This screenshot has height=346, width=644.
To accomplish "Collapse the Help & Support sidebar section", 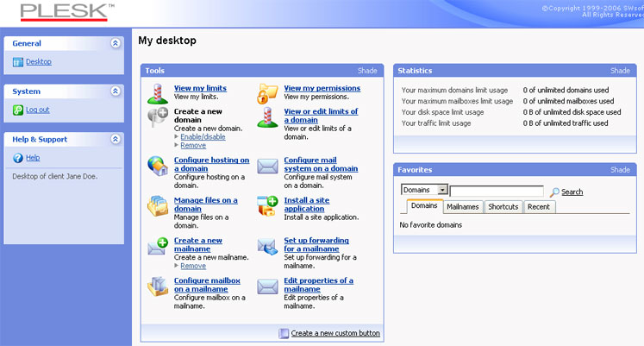I will [116, 139].
